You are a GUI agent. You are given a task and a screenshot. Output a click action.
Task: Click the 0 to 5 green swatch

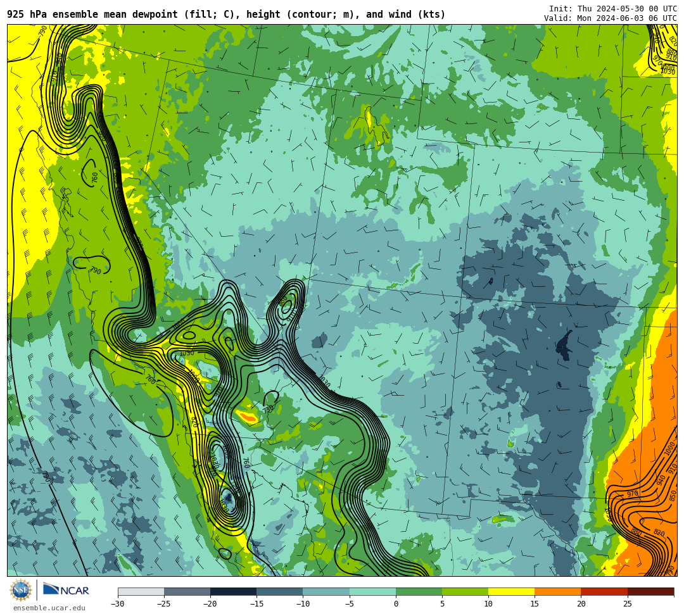tap(419, 591)
